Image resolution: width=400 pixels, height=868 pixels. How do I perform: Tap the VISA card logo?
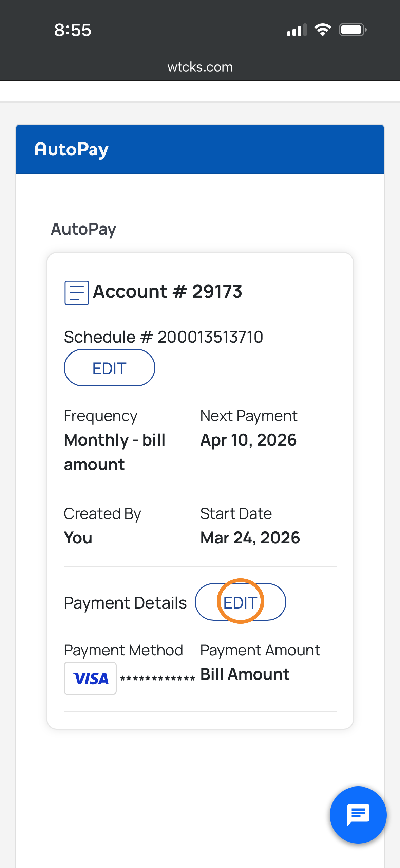click(90, 679)
